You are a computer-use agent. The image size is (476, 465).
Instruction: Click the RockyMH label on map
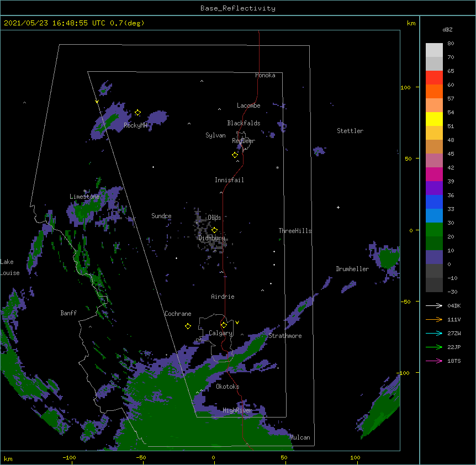click(x=135, y=125)
